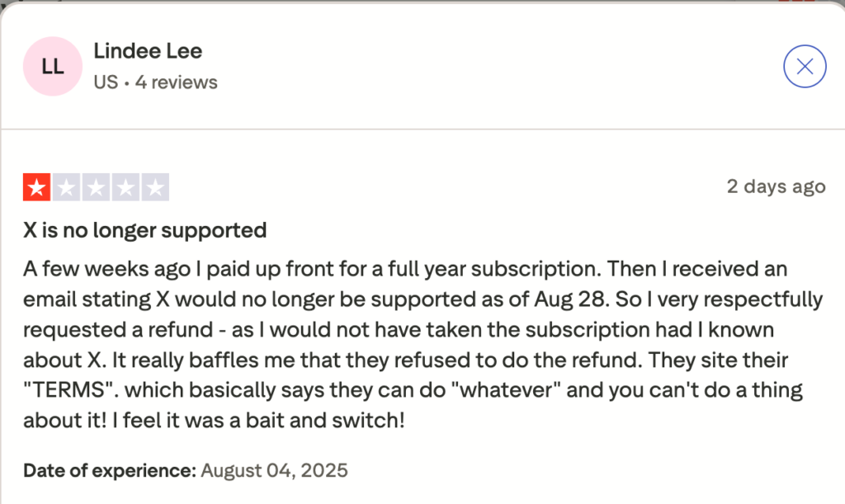Open Lindee Lee's reviewer profile name
The image size is (845, 504).
click(x=148, y=51)
